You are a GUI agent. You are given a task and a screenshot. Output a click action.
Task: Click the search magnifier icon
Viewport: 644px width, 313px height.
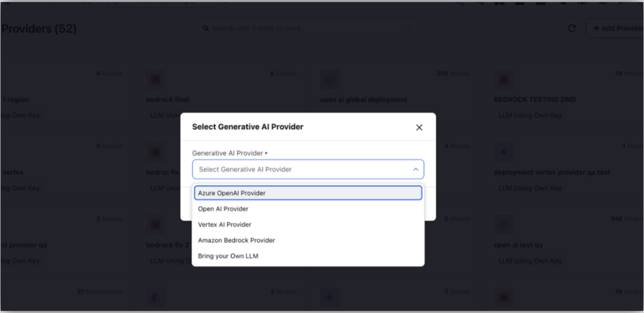click(206, 28)
